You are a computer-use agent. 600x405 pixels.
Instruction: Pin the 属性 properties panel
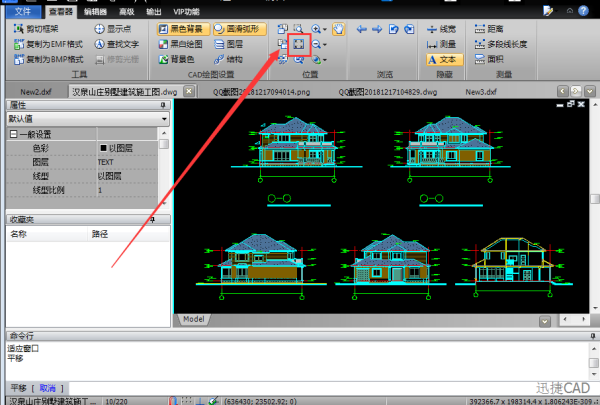(162, 104)
